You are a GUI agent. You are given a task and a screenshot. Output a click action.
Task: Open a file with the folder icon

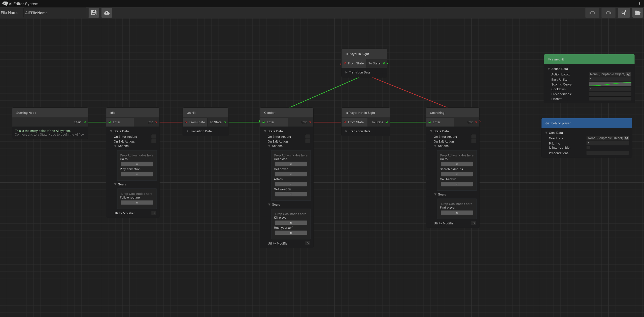click(638, 13)
